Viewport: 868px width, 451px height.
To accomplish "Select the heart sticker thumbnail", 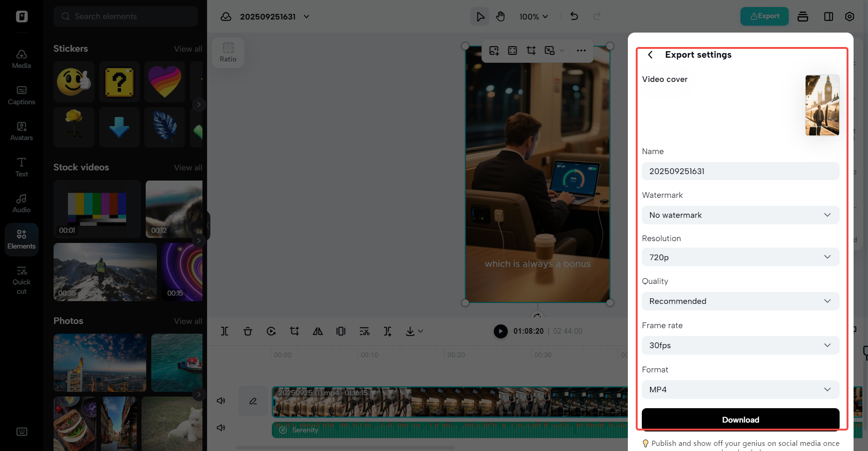I will click(165, 82).
